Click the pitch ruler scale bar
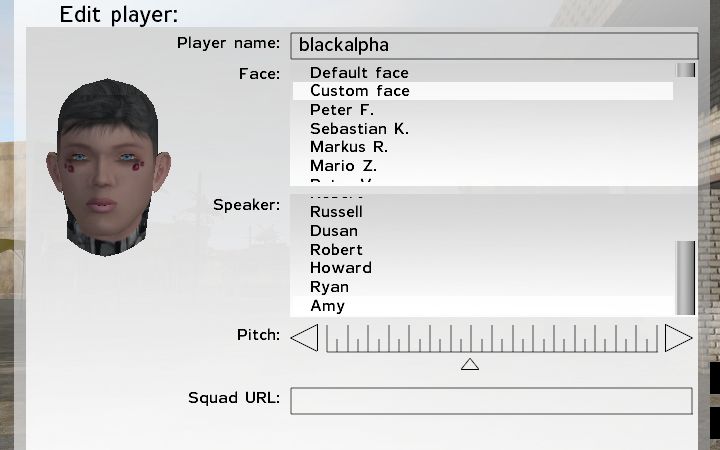This screenshot has height=450, width=720. 492,338
